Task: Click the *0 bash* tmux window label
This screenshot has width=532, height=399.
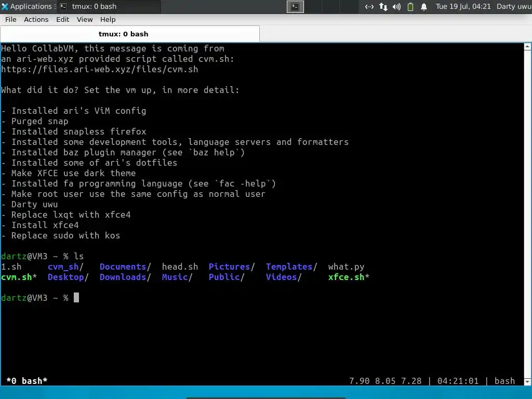Action: (27, 381)
